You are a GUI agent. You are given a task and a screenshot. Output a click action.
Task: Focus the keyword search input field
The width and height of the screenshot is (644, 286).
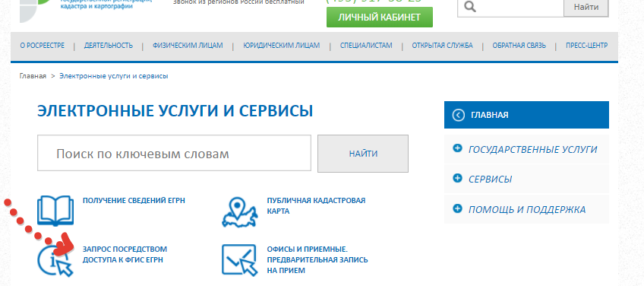pos(174,153)
